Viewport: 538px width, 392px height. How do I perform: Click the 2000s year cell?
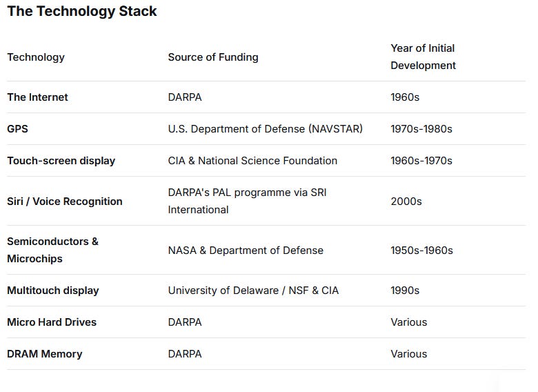click(406, 201)
